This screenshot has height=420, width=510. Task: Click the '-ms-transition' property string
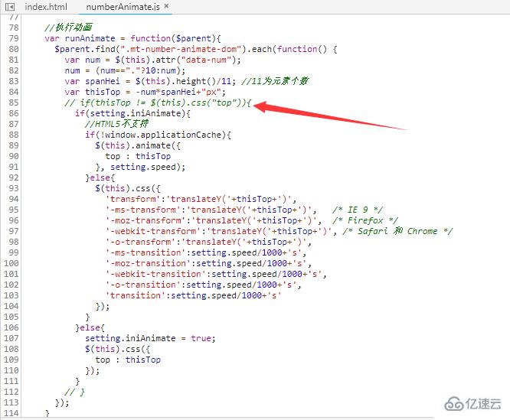tap(145, 252)
